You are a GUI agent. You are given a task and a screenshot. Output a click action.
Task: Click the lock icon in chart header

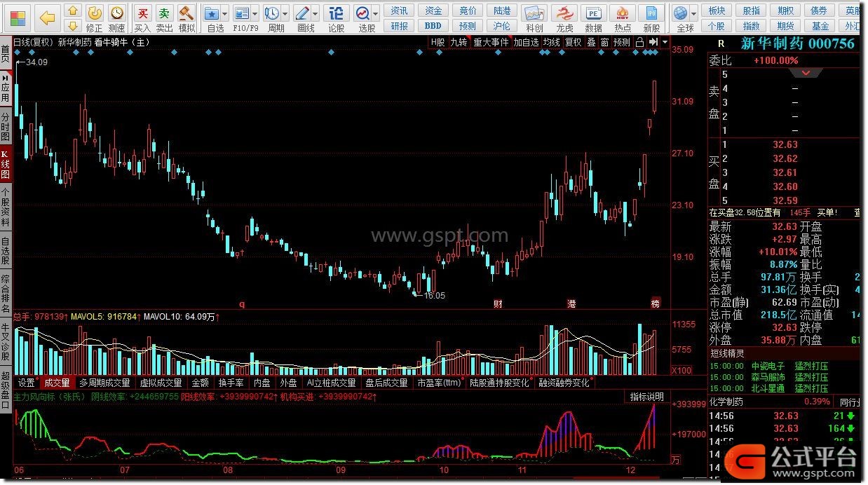639,42
